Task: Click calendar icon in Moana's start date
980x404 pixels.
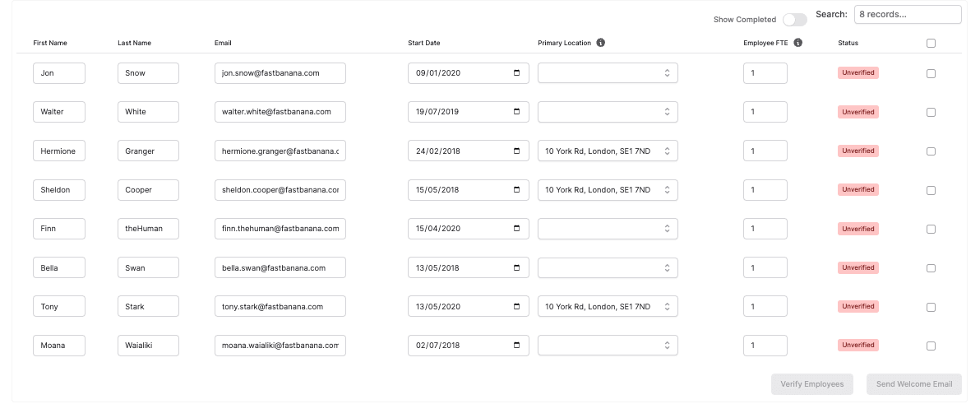Action: (516, 346)
